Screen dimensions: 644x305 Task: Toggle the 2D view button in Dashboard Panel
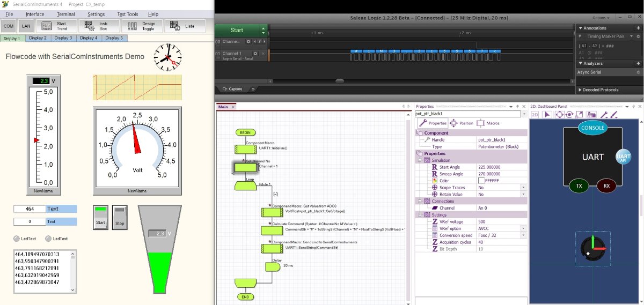click(536, 114)
